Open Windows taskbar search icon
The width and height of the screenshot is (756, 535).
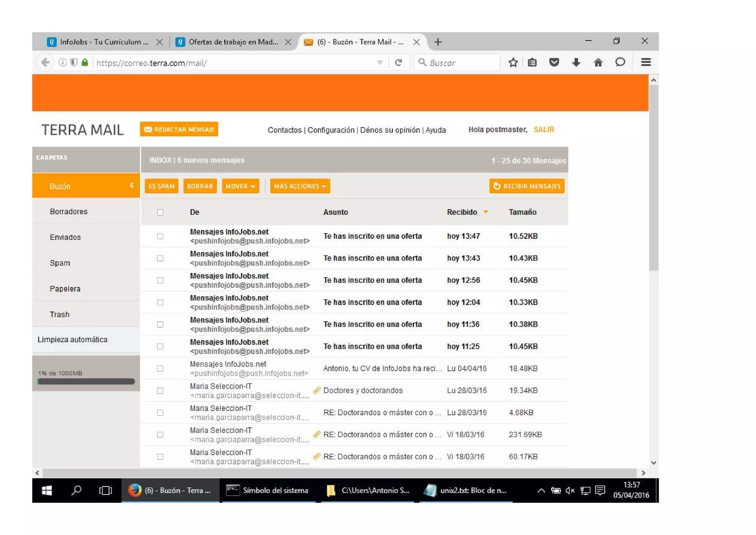76,490
